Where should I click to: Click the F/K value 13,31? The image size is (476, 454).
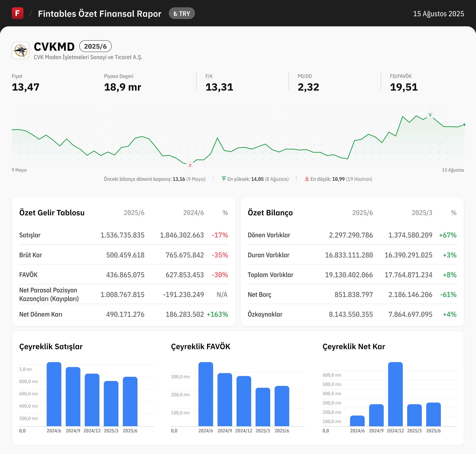point(219,87)
